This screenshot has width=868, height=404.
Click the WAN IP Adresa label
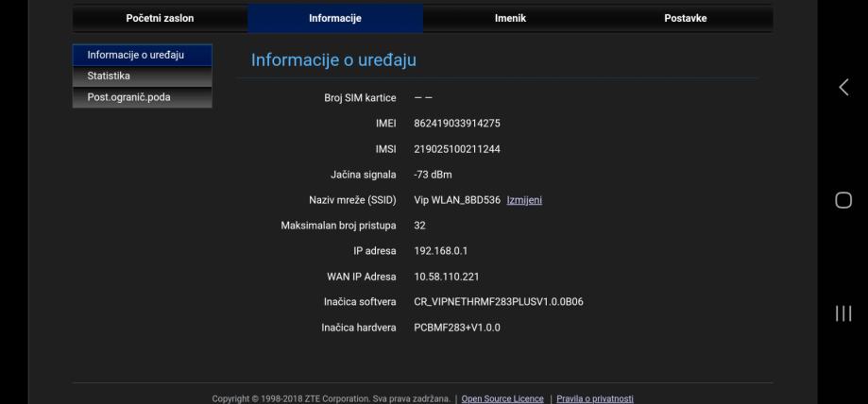point(362,277)
